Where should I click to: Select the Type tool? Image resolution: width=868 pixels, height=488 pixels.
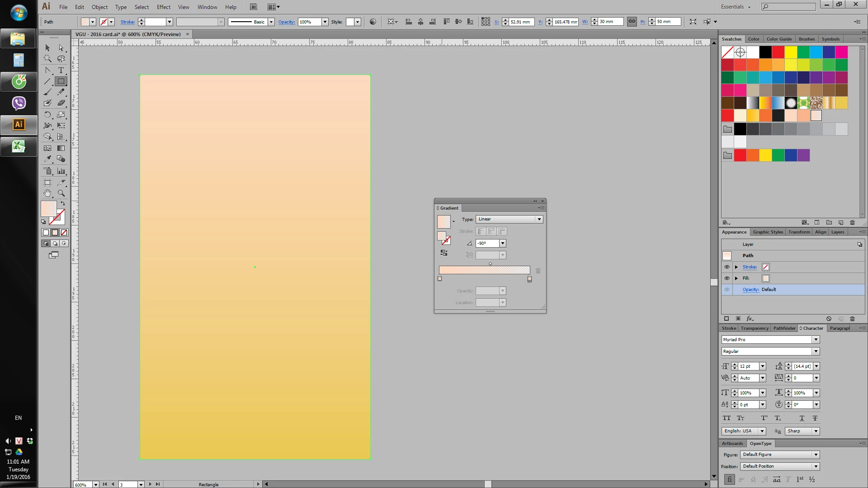tap(61, 70)
